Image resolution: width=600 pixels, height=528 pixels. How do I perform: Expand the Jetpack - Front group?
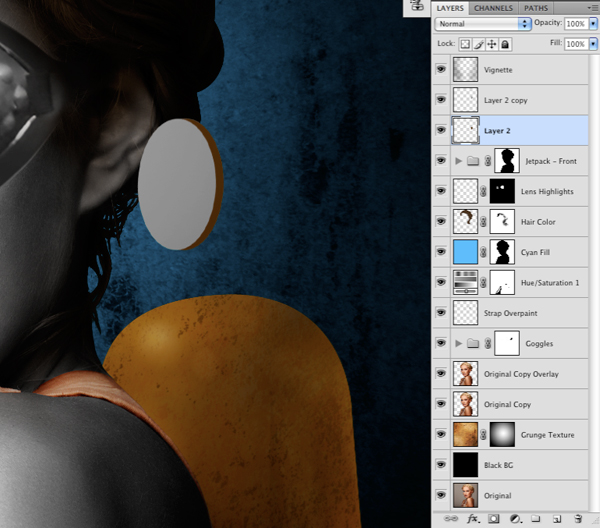[x=458, y=161]
